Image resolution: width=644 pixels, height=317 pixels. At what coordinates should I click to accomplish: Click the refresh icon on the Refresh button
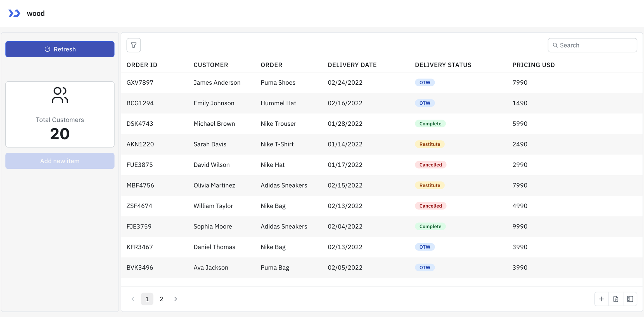point(47,49)
